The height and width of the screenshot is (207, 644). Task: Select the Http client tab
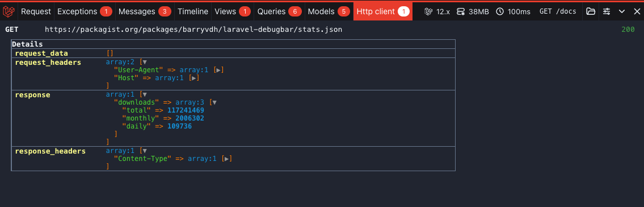pyautogui.click(x=383, y=11)
